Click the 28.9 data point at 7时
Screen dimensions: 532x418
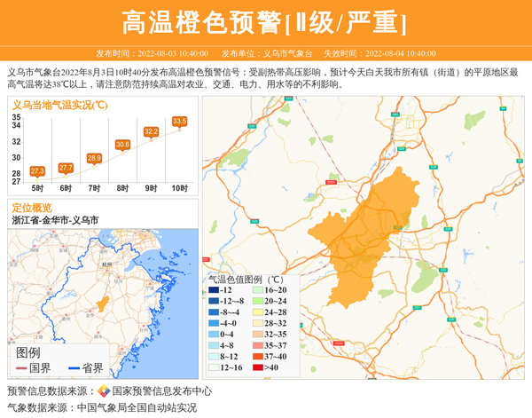click(x=94, y=158)
